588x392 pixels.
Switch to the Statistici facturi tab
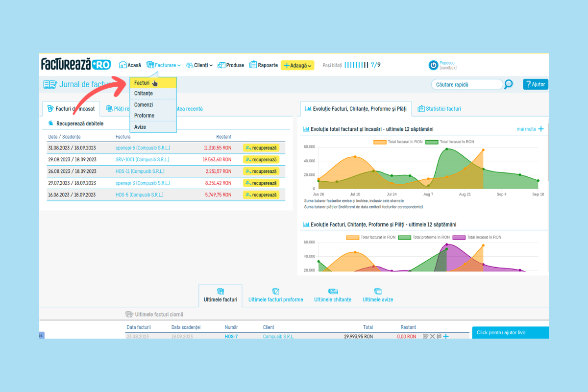tap(439, 109)
